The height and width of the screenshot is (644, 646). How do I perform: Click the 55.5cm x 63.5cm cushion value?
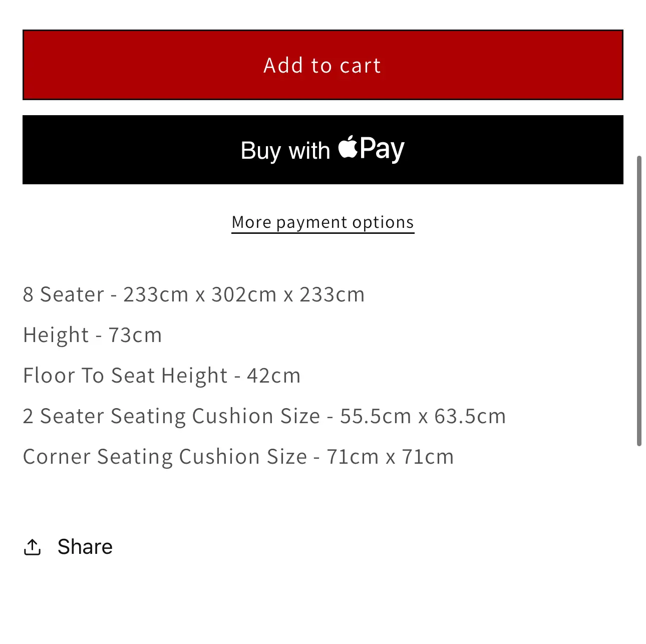(x=423, y=416)
